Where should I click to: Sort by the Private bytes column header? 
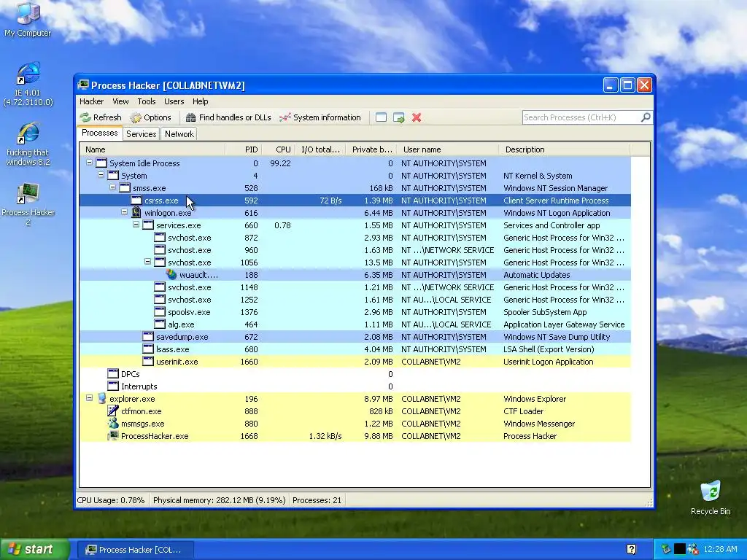[x=371, y=149]
